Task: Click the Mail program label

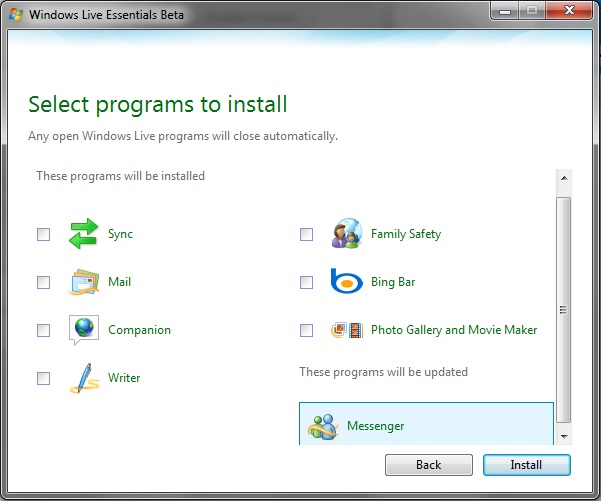Action: pyautogui.click(x=120, y=282)
